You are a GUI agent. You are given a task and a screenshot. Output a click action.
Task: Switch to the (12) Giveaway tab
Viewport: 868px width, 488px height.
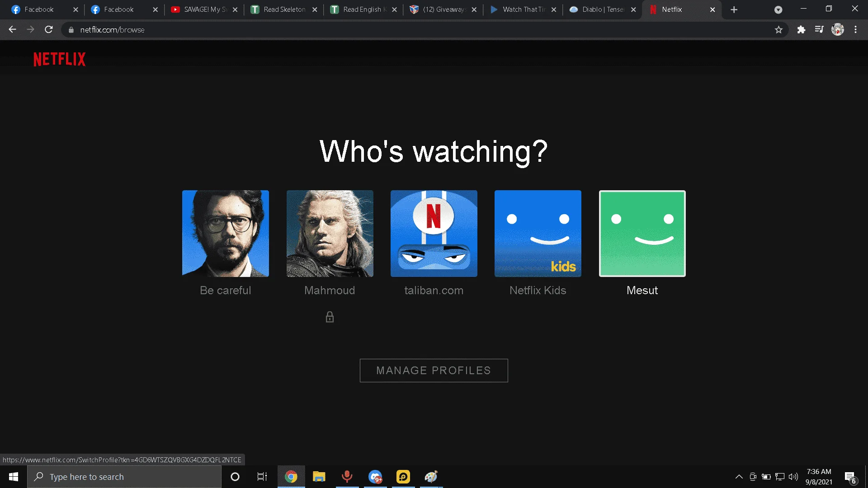point(443,9)
